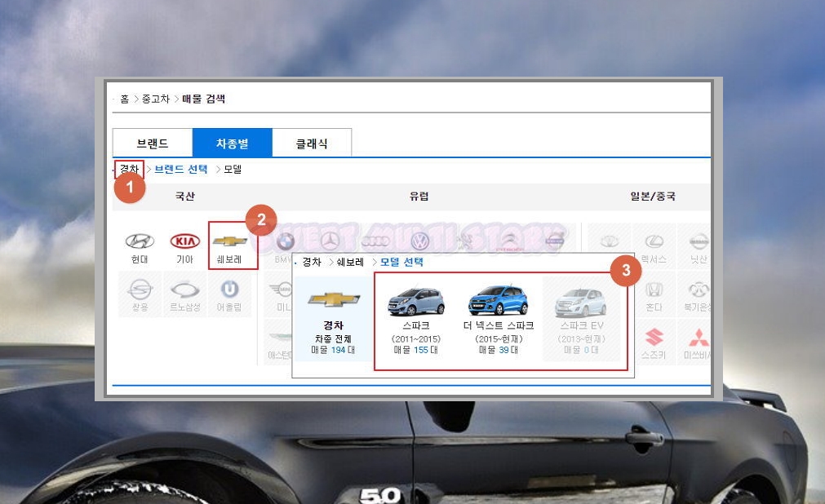Image resolution: width=825 pixels, height=504 pixels.
Task: Select the Mercedes-Benz star logo
Action: (x=330, y=241)
